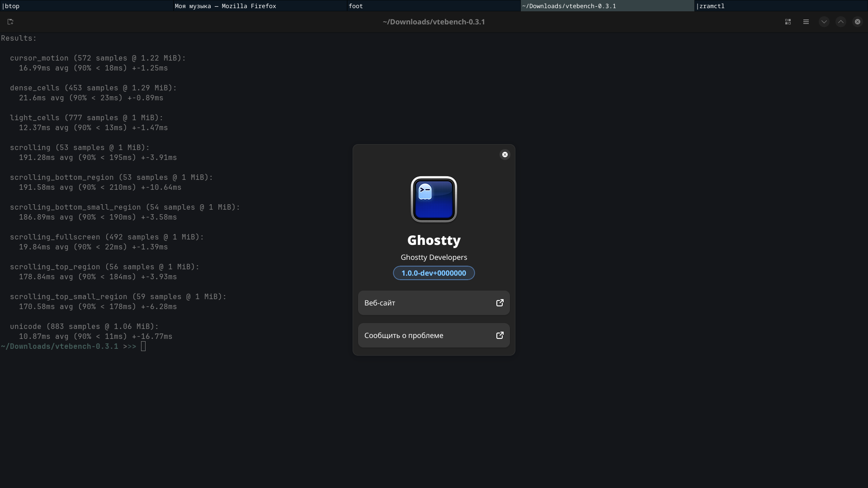Click the Results: heading in terminal
Screen dimensions: 868x488
pyautogui.click(x=19, y=38)
